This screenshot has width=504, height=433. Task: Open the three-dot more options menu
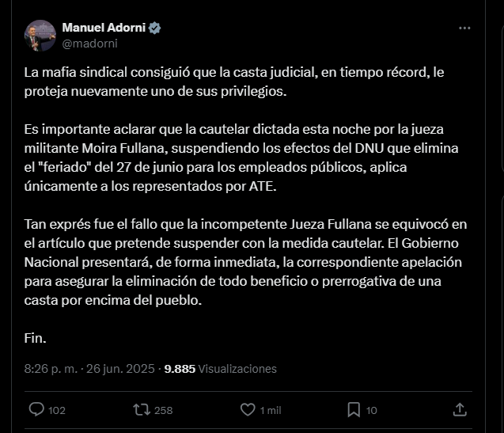pos(464,28)
